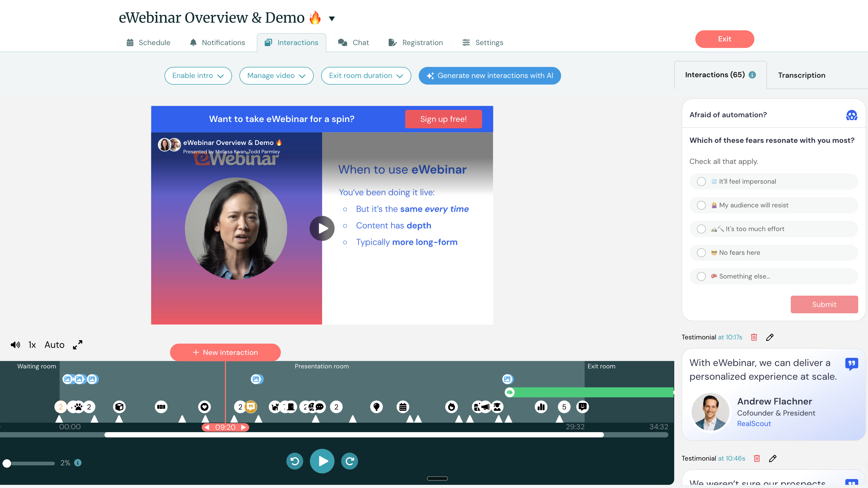Enter fullscreen video preview
This screenshot has width=868, height=488.
pos(78,345)
